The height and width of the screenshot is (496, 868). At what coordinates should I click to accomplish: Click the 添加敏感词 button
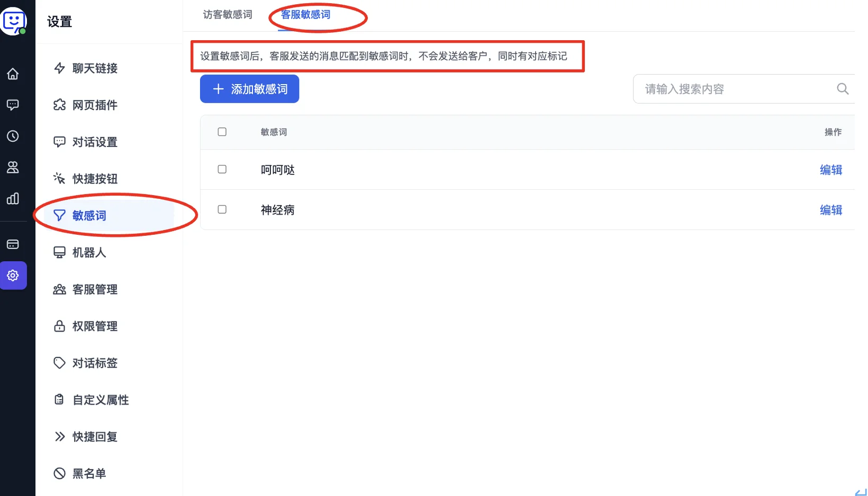[x=249, y=89]
